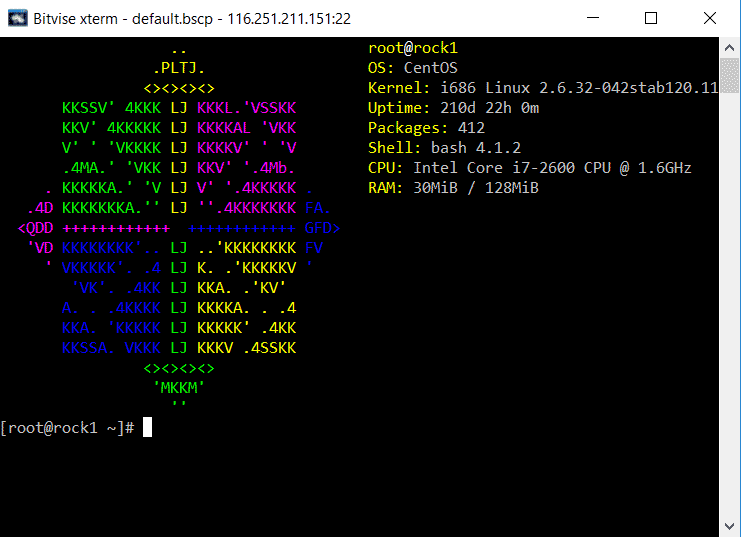Click the 'Uptime: 210d 22h 0m' line
Viewport: 741px width, 537px height.
(x=453, y=108)
